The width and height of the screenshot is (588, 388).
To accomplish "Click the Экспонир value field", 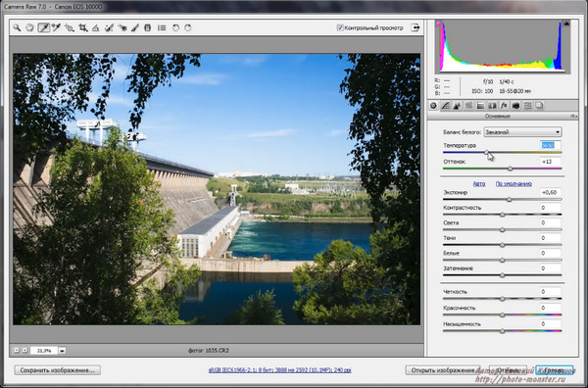I will pos(551,192).
